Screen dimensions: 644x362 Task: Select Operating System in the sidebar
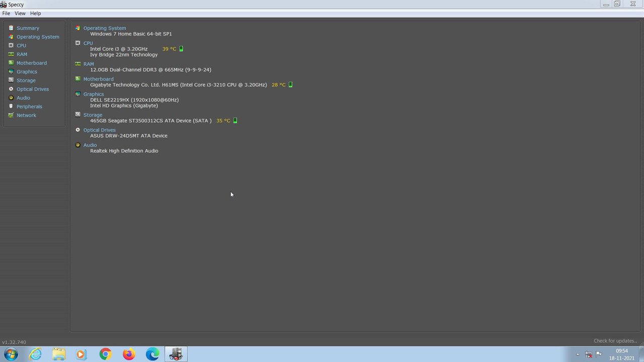(x=38, y=37)
